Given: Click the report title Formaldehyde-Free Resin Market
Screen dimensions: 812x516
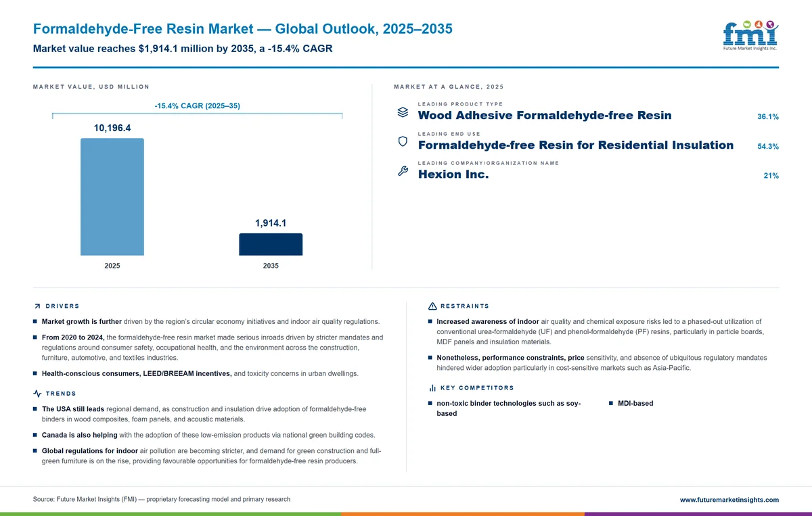Looking at the screenshot, I should pos(243,29).
